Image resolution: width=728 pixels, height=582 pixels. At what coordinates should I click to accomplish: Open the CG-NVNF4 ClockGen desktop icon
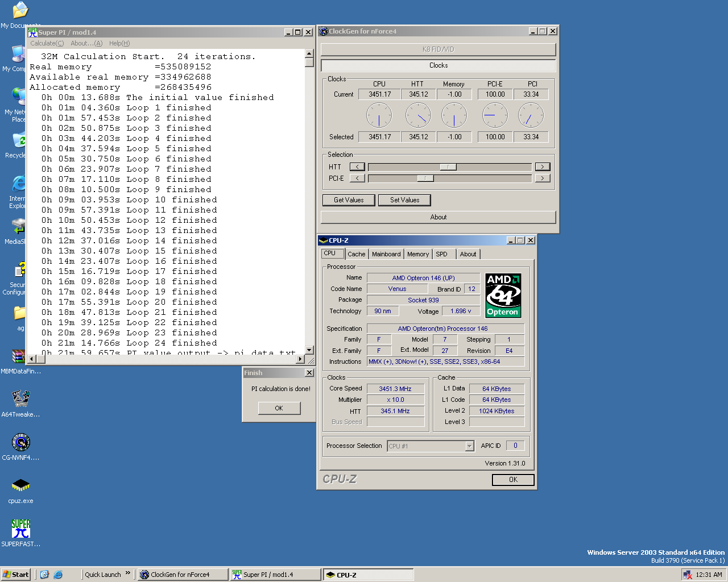[x=20, y=443]
